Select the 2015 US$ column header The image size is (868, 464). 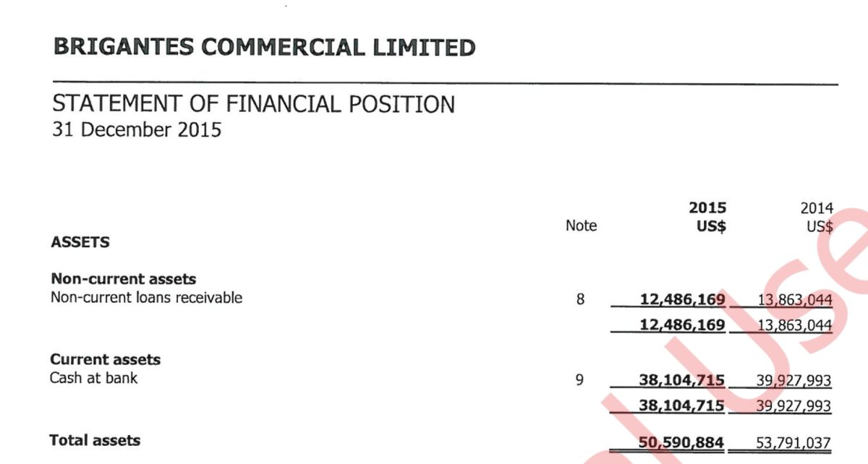tap(708, 217)
